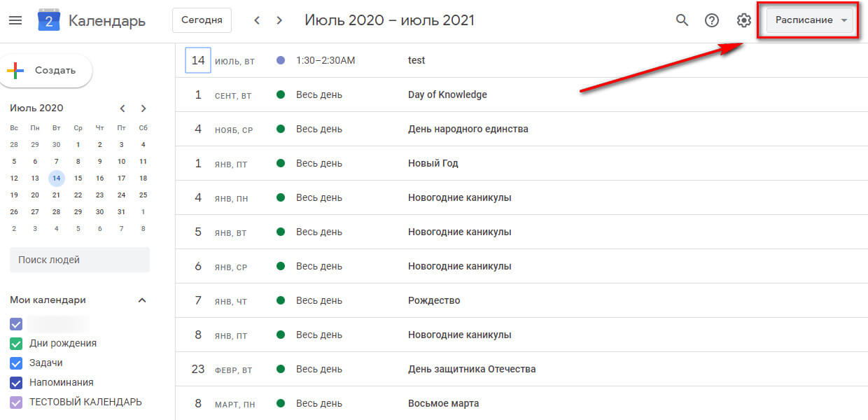Open the main navigation hamburger menu
868x420 pixels.
(x=15, y=20)
